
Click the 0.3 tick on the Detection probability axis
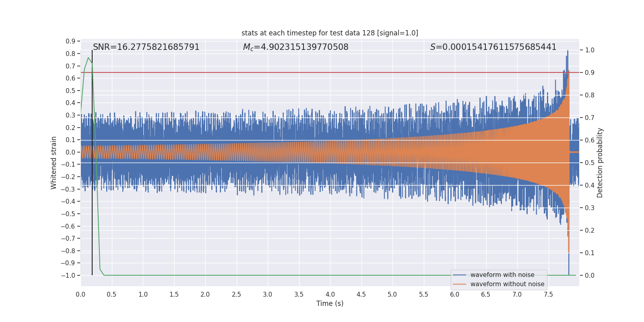pos(590,208)
